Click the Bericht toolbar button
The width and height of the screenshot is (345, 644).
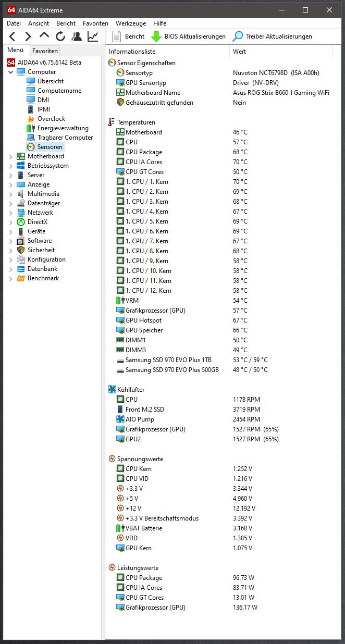[x=128, y=36]
